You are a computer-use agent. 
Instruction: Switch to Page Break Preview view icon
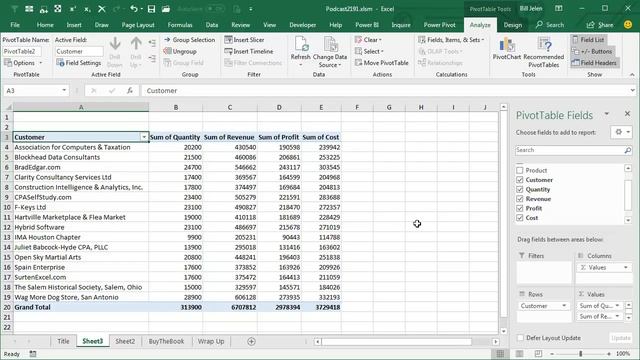point(538,353)
